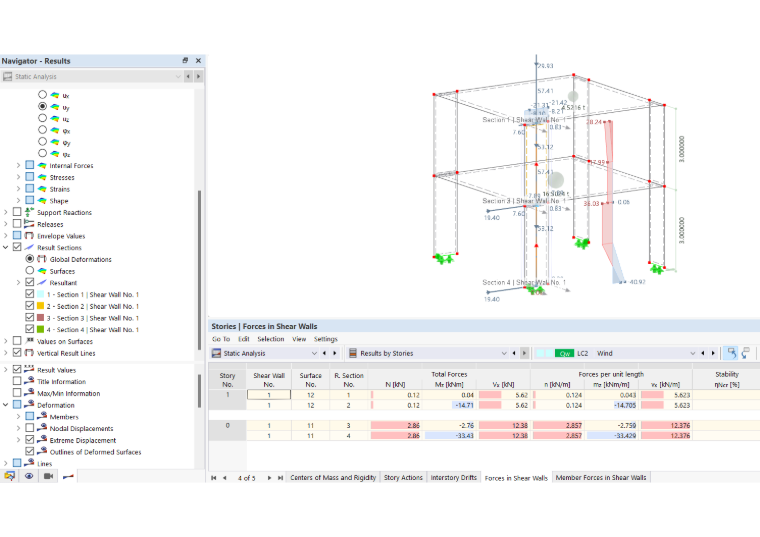Click next arrow next to Static Analysis table dropdown
Screen dimensions: 760x537
coord(334,353)
